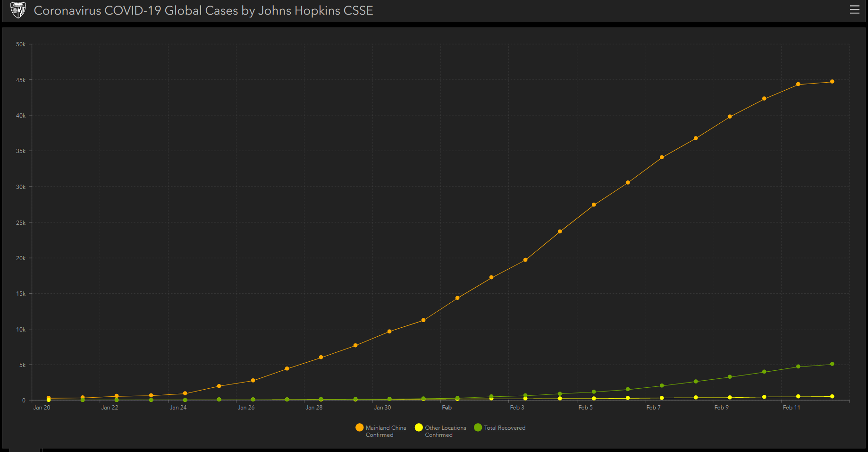
Task: Click the Feb 5 x-axis label
Action: tap(585, 408)
